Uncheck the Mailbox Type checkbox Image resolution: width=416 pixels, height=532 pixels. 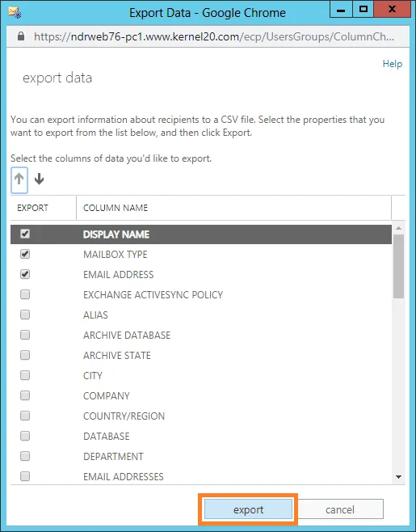pyautogui.click(x=25, y=254)
